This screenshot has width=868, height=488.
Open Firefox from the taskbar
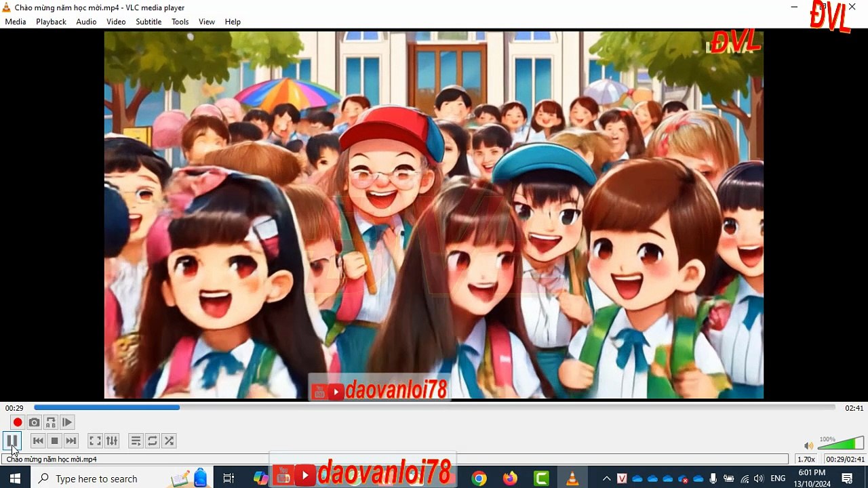pos(510,479)
